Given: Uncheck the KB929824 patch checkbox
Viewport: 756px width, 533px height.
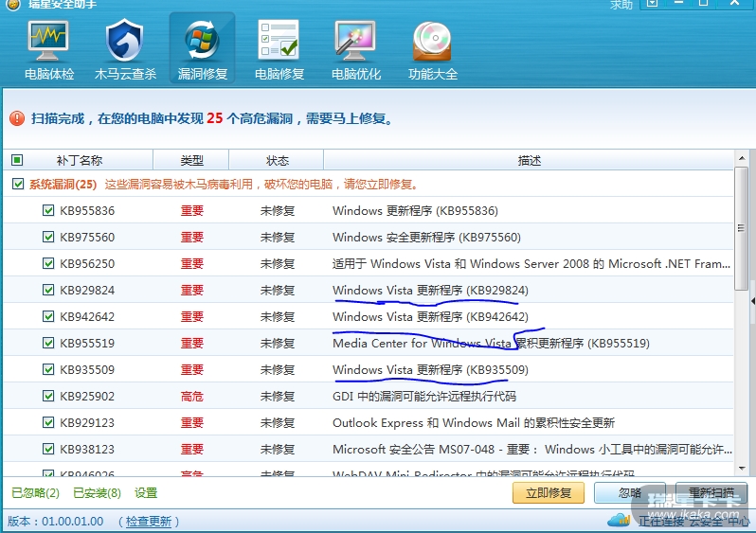Looking at the screenshot, I should tap(48, 290).
